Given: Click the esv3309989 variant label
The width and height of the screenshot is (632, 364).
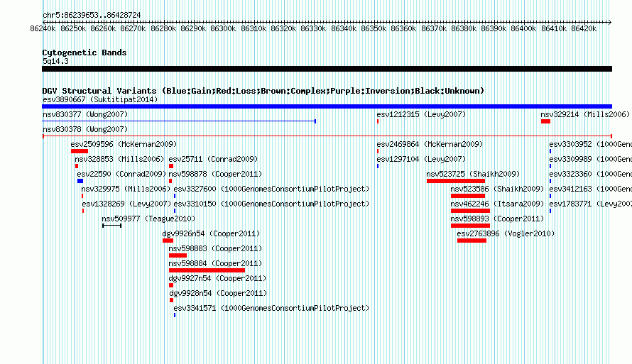Looking at the screenshot, I should [x=591, y=159].
